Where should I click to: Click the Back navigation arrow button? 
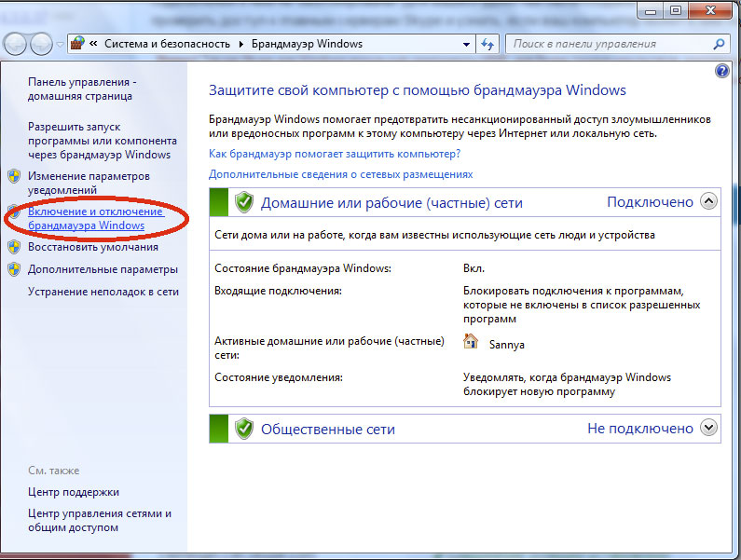click(15, 45)
